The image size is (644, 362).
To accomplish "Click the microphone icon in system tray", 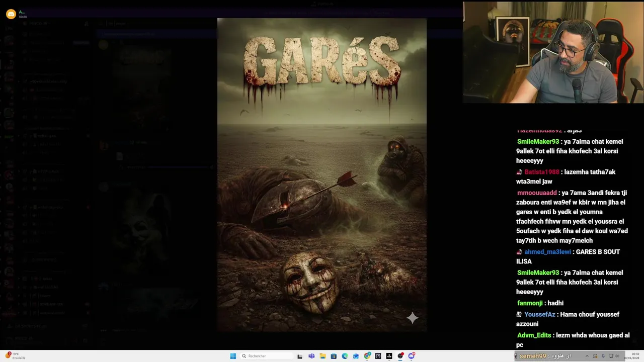I will click(x=603, y=356).
